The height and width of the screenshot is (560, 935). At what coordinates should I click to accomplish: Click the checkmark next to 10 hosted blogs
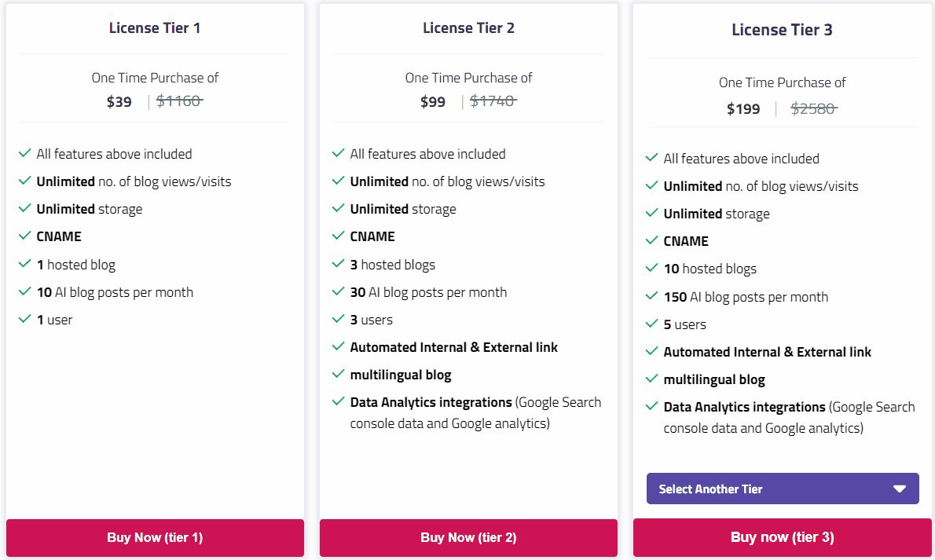(652, 269)
